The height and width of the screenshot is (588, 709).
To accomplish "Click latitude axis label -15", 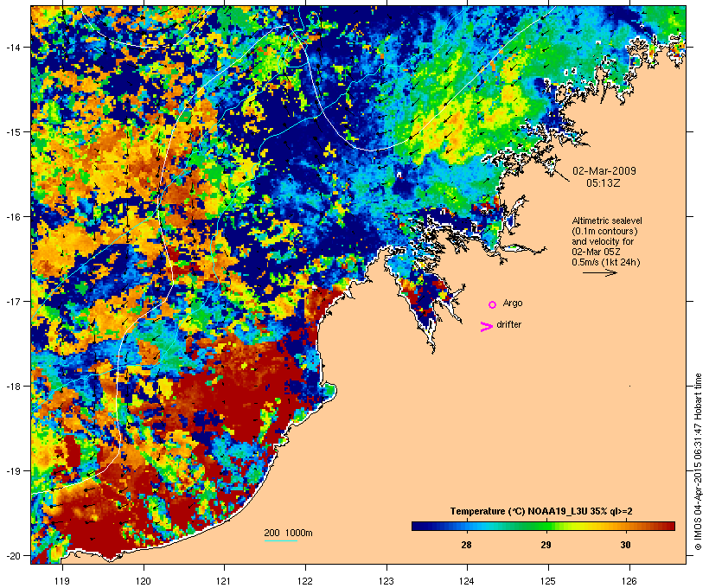I will [x=12, y=131].
